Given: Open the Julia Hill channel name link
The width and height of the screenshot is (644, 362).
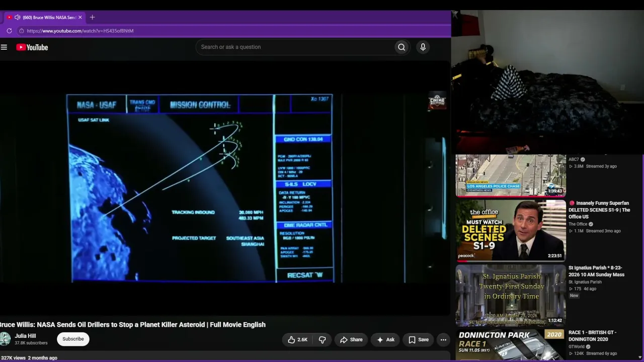Looking at the screenshot, I should [25, 336].
